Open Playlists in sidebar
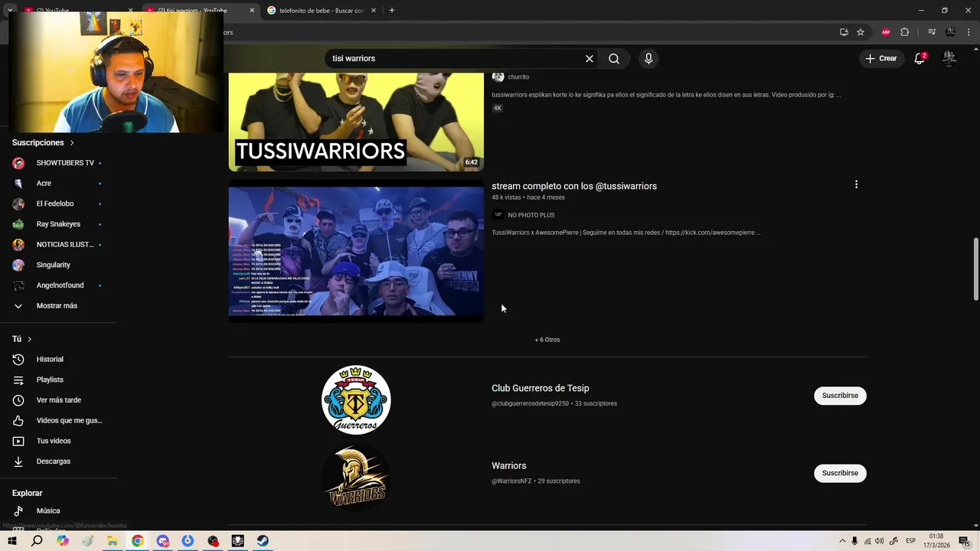The image size is (980, 551). point(59,380)
